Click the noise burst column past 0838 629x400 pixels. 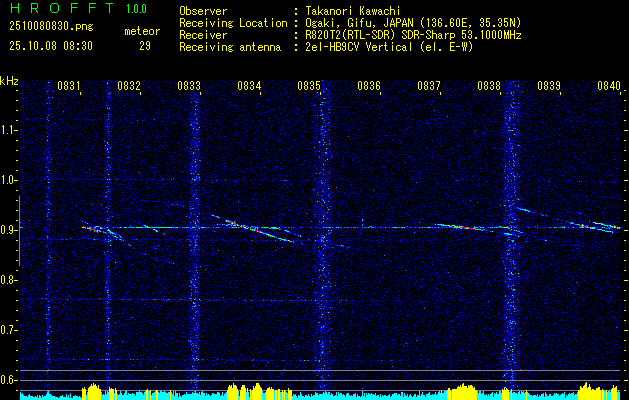point(511,235)
